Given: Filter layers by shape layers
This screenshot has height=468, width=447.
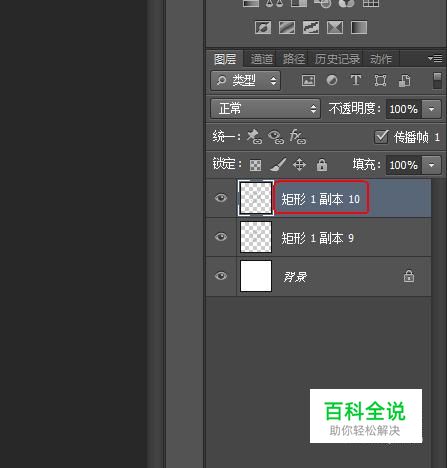Looking at the screenshot, I should pyautogui.click(x=380, y=80).
